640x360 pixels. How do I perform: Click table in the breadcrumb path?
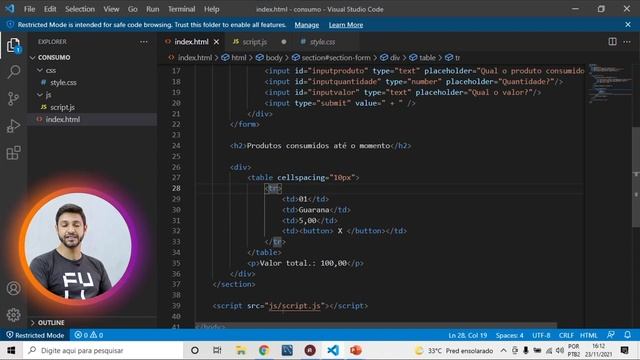[x=427, y=58]
